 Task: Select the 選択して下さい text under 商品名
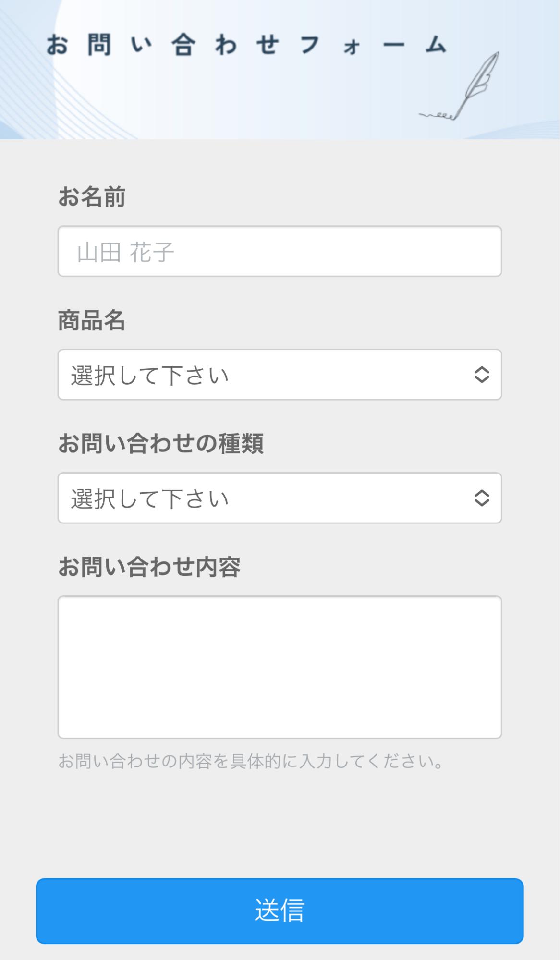(x=150, y=376)
